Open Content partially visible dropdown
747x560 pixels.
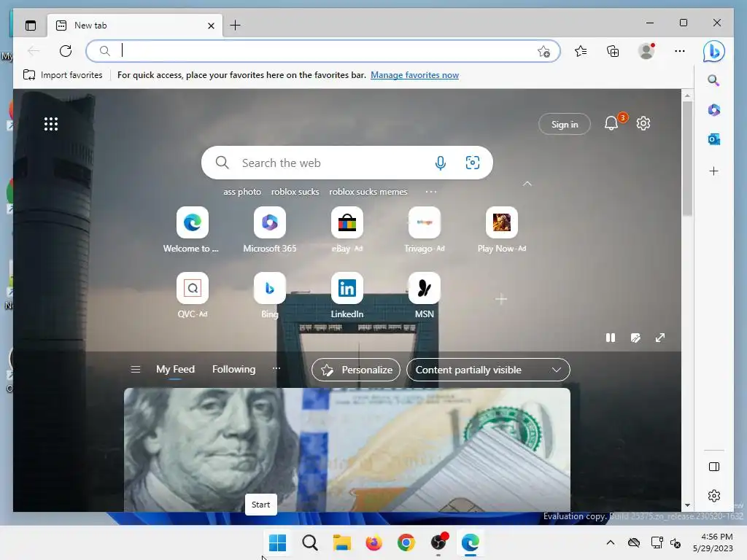pyautogui.click(x=488, y=370)
